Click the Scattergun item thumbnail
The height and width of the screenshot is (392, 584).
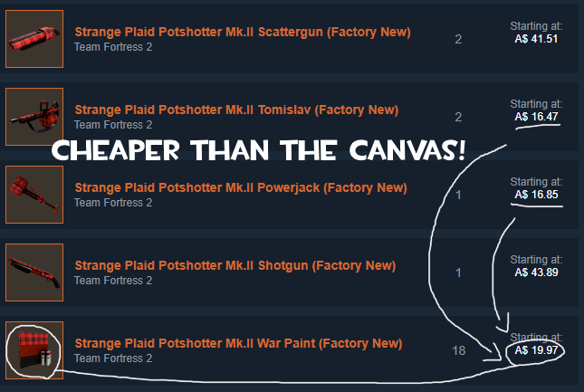point(34,39)
